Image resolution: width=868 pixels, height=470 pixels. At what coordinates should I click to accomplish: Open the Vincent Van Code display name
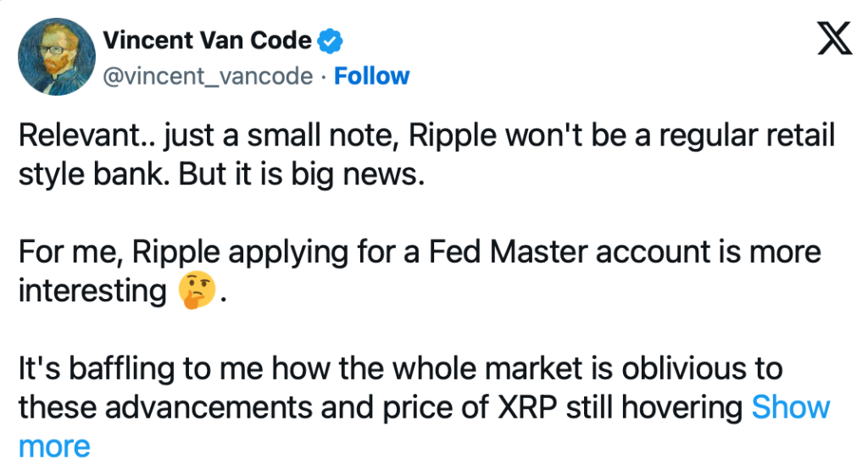click(x=207, y=40)
